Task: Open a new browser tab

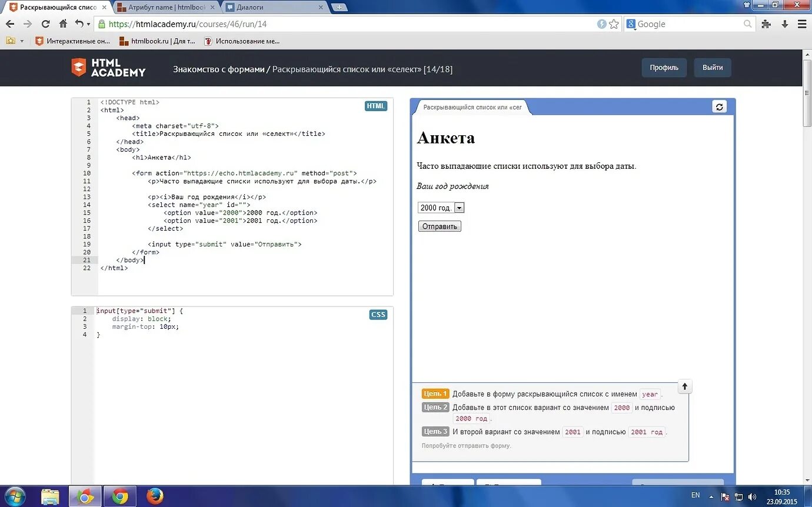Action: [x=339, y=7]
